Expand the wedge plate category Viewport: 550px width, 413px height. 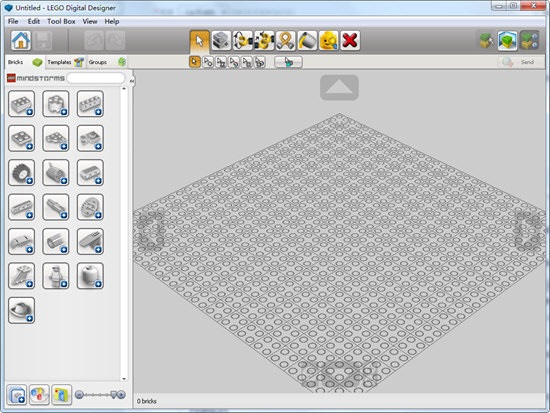pyautogui.click(x=56, y=138)
